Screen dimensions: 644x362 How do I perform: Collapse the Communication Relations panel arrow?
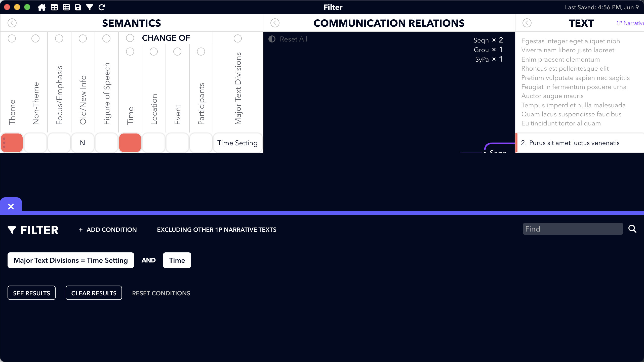point(275,23)
